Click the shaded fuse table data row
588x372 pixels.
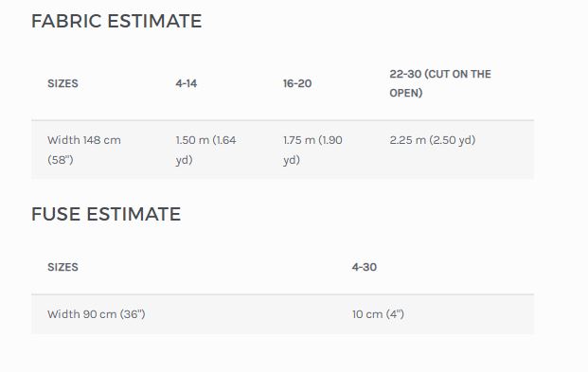coord(283,314)
